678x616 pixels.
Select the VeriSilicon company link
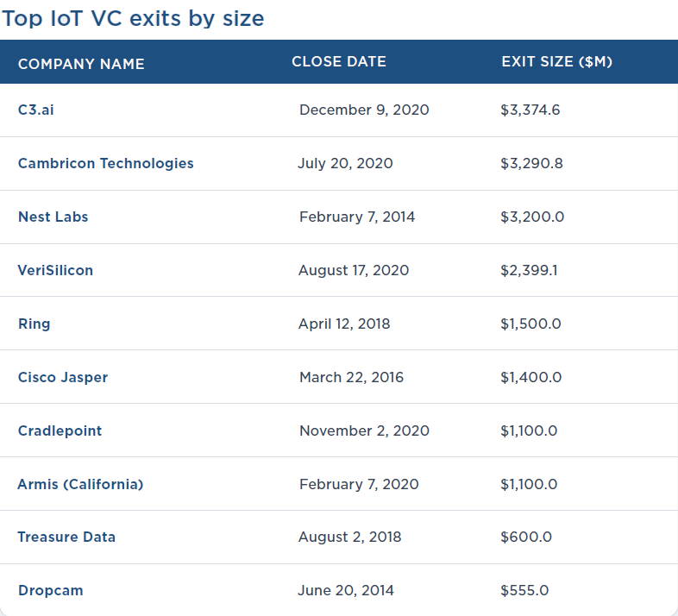point(55,270)
